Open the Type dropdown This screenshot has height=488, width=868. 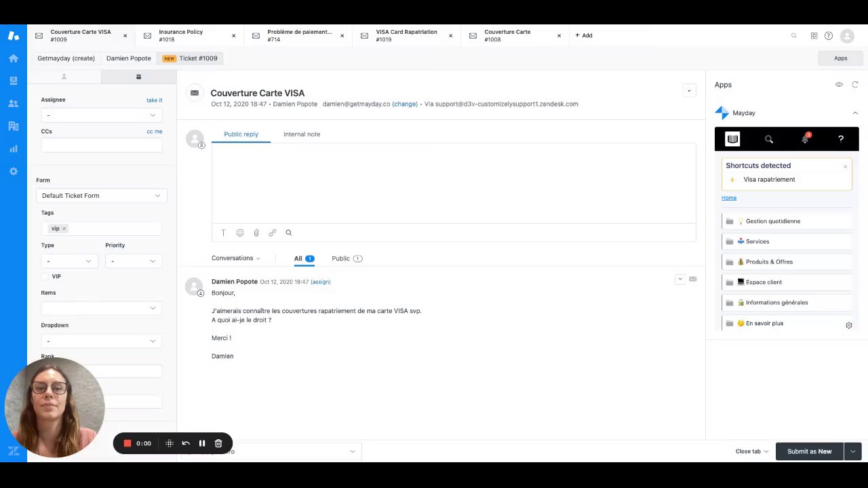(69, 261)
